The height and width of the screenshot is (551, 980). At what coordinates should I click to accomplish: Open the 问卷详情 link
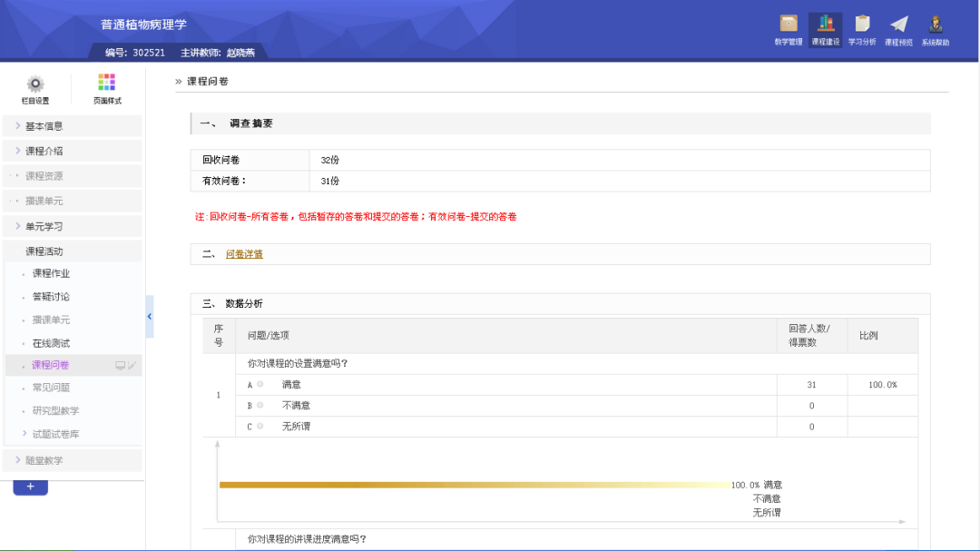(244, 255)
